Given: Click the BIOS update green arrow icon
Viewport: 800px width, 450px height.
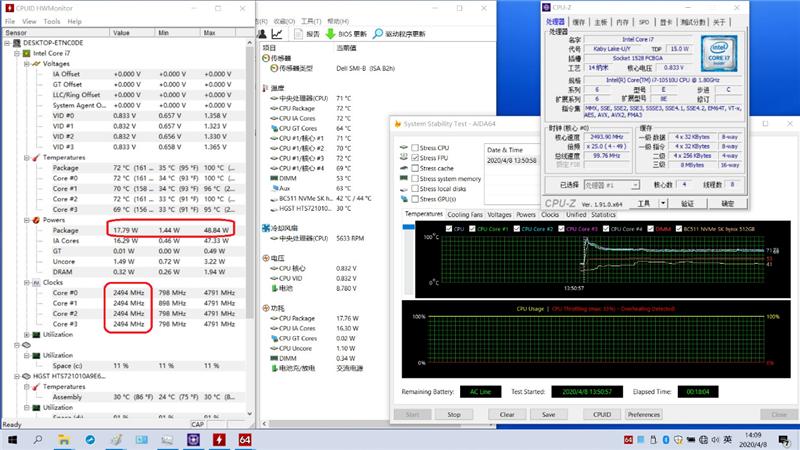Looking at the screenshot, I should click(x=332, y=33).
